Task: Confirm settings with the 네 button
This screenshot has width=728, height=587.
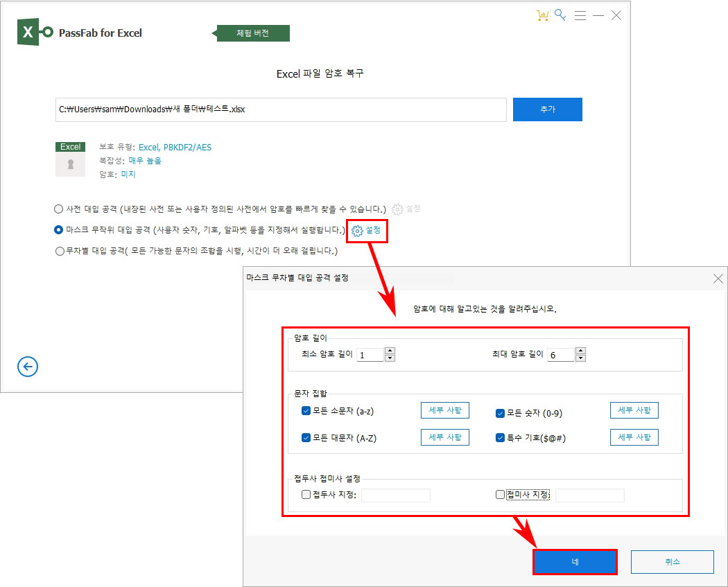Action: 575,562
